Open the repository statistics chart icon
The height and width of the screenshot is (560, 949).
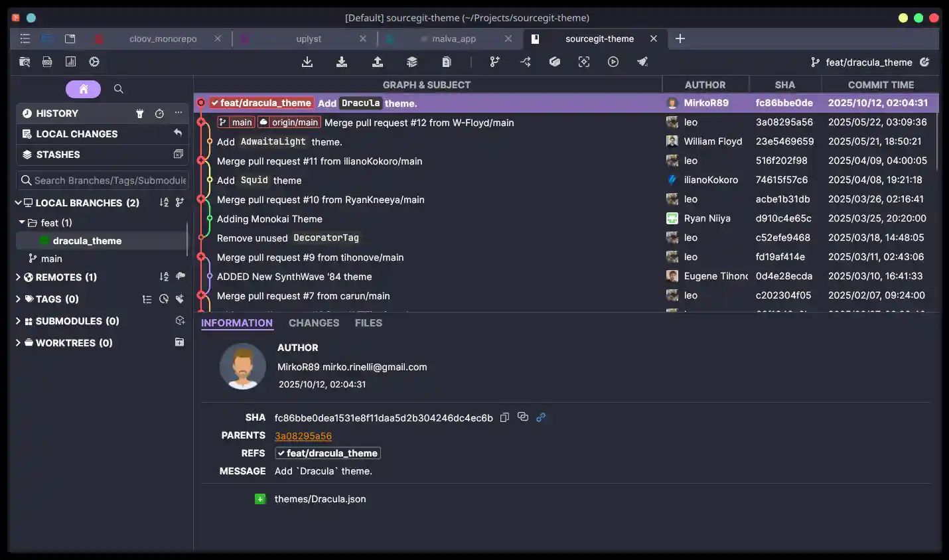(70, 62)
